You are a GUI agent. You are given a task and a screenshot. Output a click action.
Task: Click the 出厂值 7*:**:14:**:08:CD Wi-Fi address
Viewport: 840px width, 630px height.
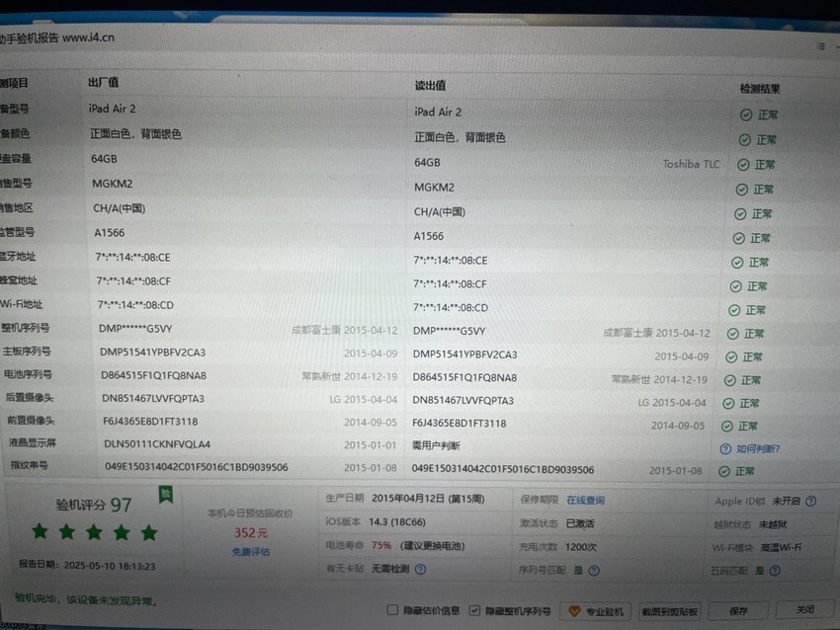point(135,305)
